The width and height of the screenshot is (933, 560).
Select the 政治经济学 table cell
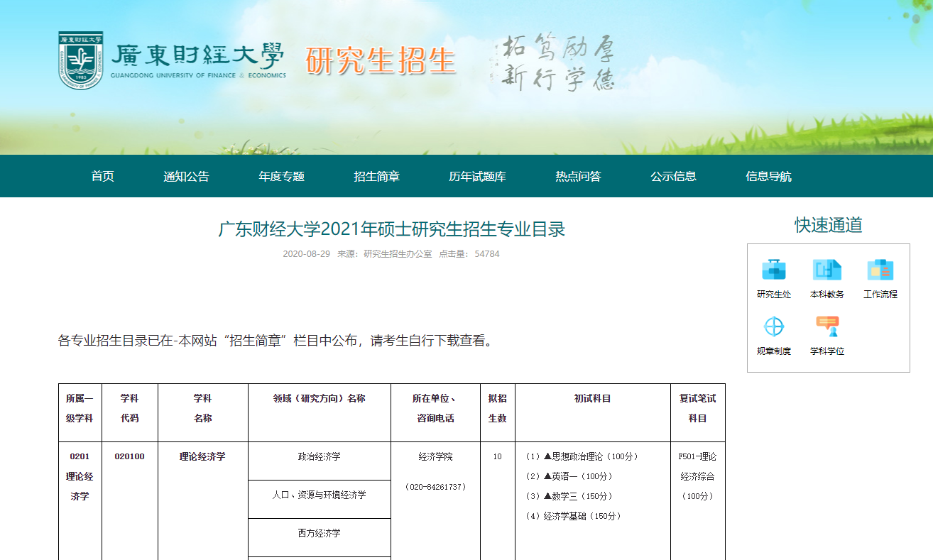click(319, 457)
